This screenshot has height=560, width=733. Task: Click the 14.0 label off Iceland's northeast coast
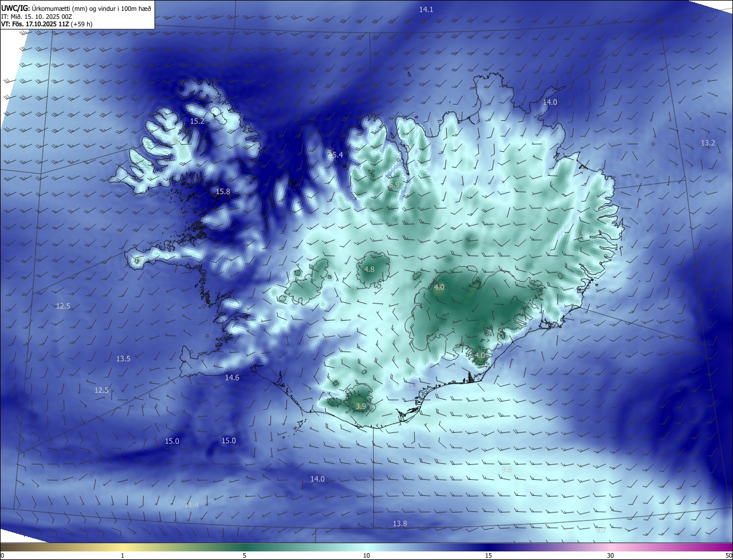[x=550, y=102]
